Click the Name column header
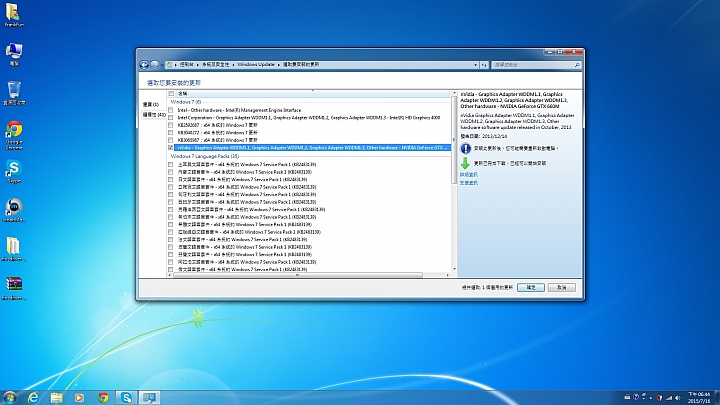 [x=312, y=94]
